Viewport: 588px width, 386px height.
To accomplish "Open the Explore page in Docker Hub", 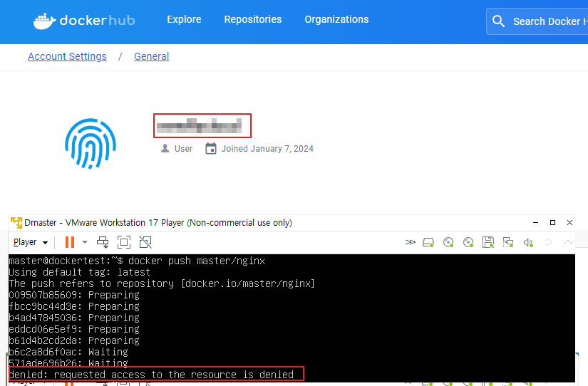I will (184, 19).
